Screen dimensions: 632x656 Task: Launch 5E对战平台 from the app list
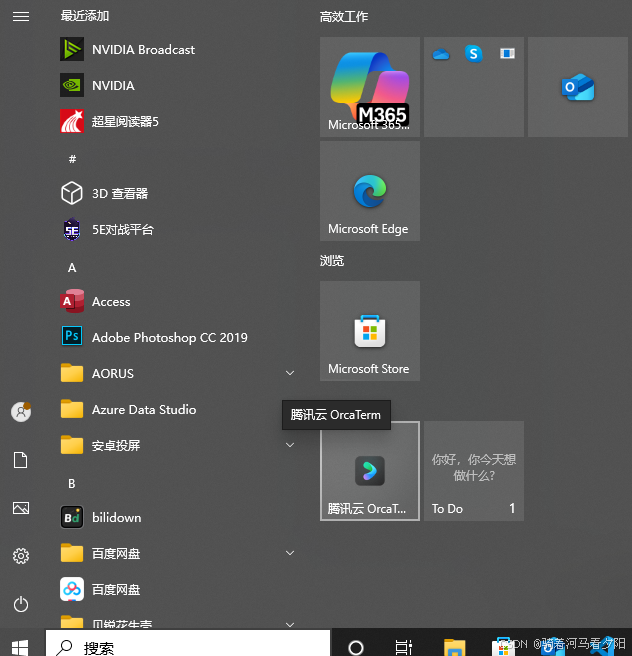(x=178, y=229)
